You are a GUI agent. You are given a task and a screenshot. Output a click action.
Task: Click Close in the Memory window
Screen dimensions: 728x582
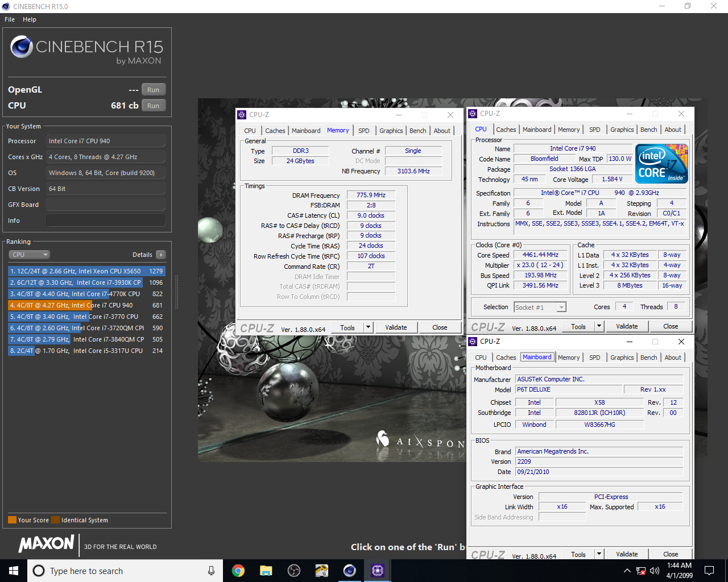440,327
